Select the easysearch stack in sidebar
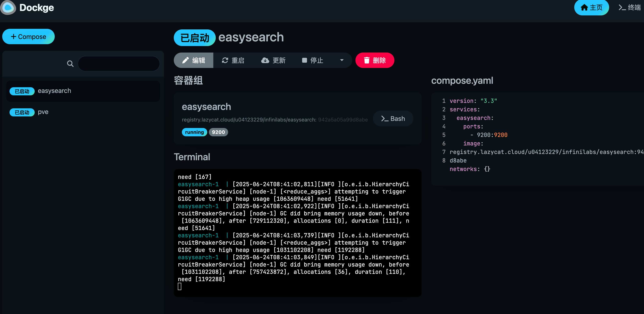Viewport: 644px width, 314px height. (x=54, y=91)
